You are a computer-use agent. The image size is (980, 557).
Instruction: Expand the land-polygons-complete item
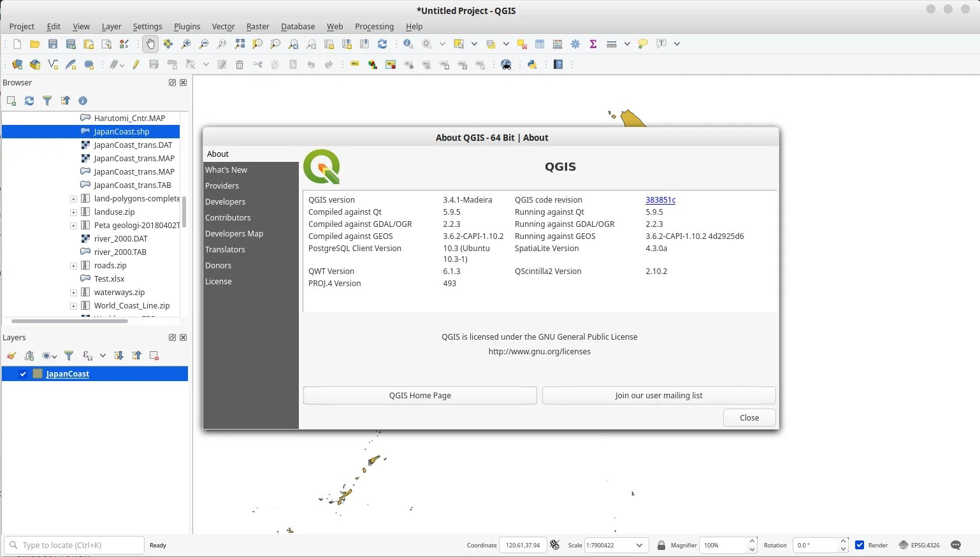click(x=73, y=199)
